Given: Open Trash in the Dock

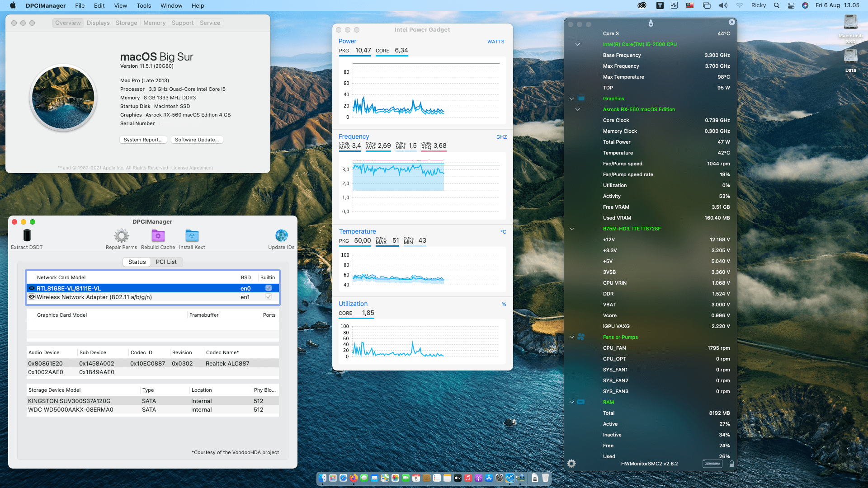Looking at the screenshot, I should point(545,478).
